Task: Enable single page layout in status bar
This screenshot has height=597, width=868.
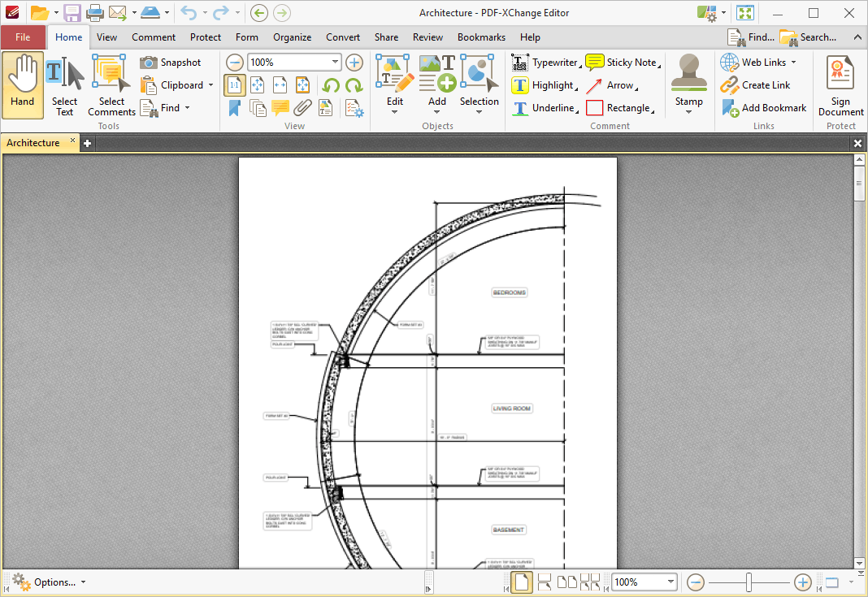Action: click(522, 582)
